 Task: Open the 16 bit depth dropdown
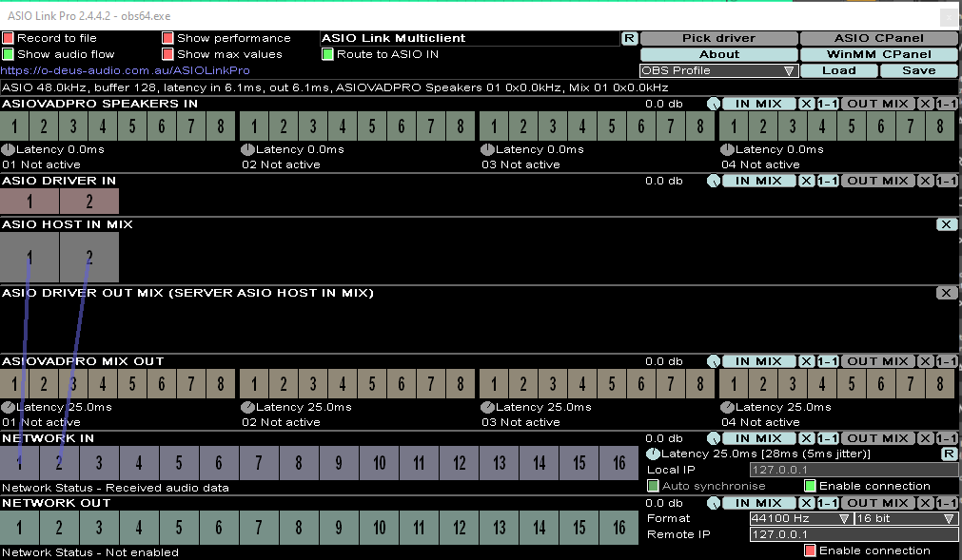904,518
